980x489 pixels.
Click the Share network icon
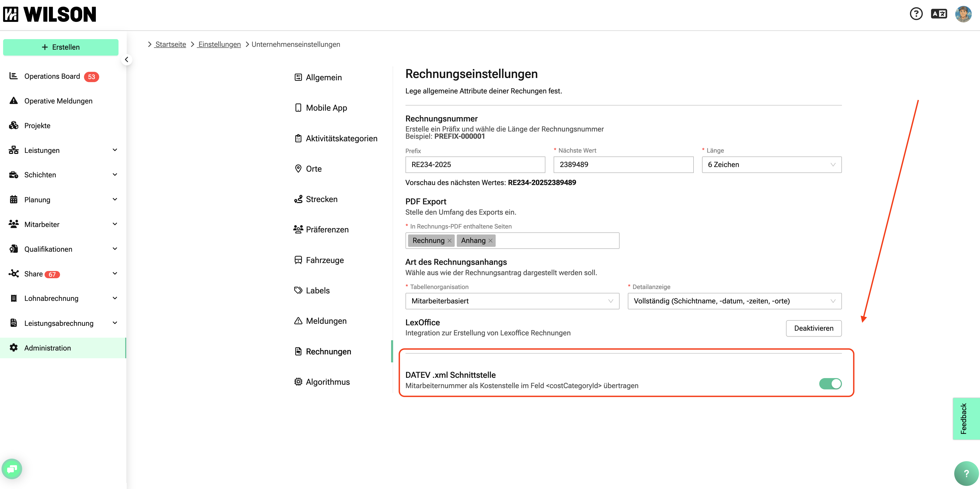click(x=14, y=274)
